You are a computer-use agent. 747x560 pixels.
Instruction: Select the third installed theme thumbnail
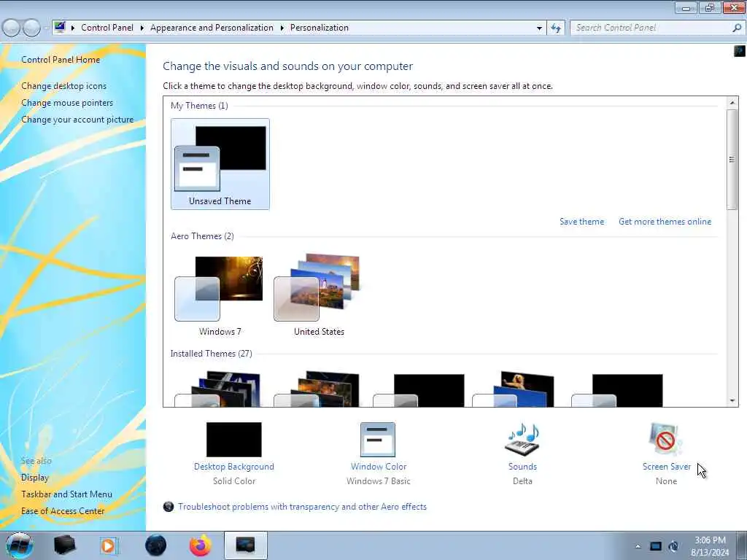pos(418,391)
